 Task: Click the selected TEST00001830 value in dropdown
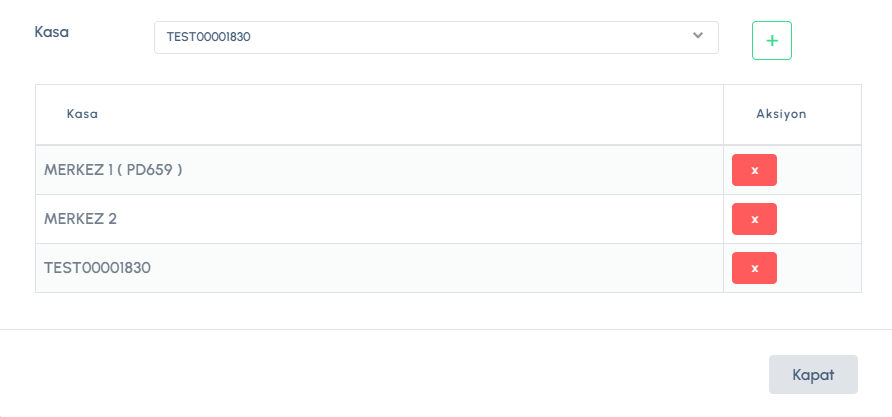coord(208,37)
